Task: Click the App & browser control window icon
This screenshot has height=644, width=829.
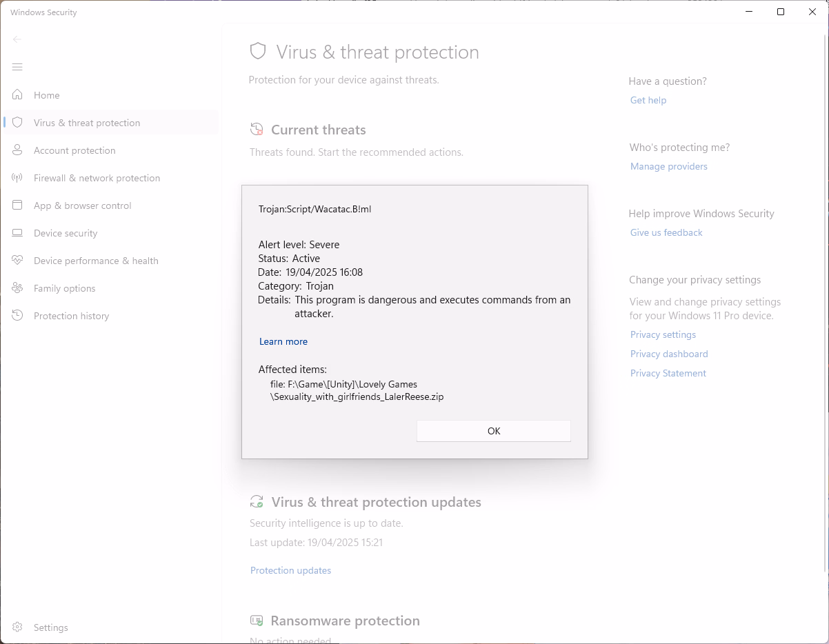Action: 17,205
